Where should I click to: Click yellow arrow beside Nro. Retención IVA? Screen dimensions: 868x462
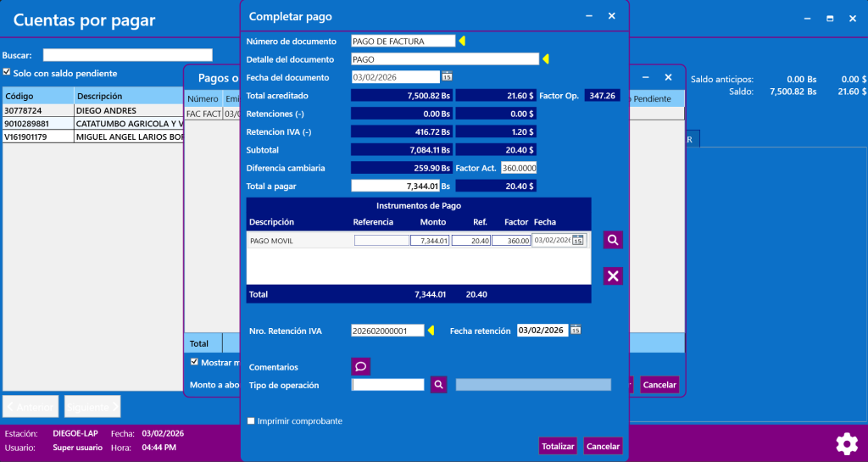click(x=431, y=331)
